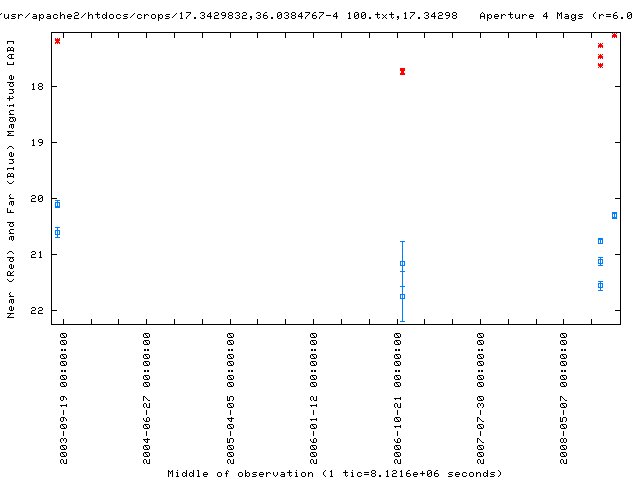The image size is (640, 480).
Task: Click the file path title text
Action: (229, 16)
